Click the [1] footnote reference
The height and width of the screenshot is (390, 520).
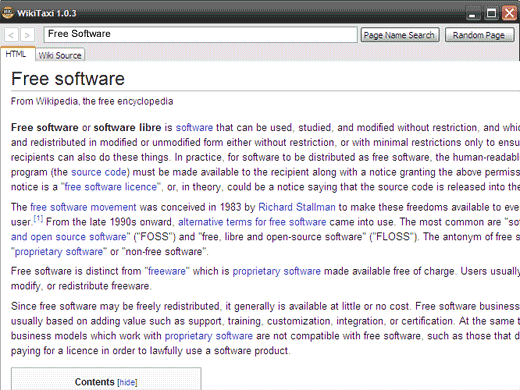click(x=38, y=219)
